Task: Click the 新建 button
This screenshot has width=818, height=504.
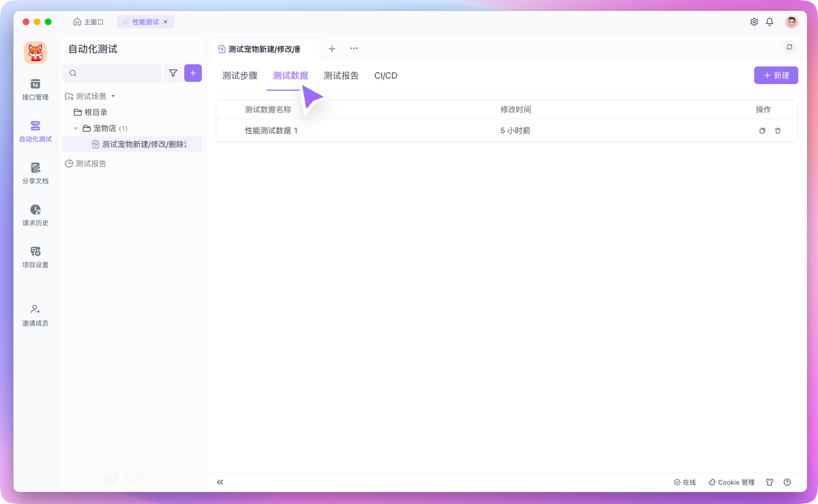Action: click(x=776, y=75)
